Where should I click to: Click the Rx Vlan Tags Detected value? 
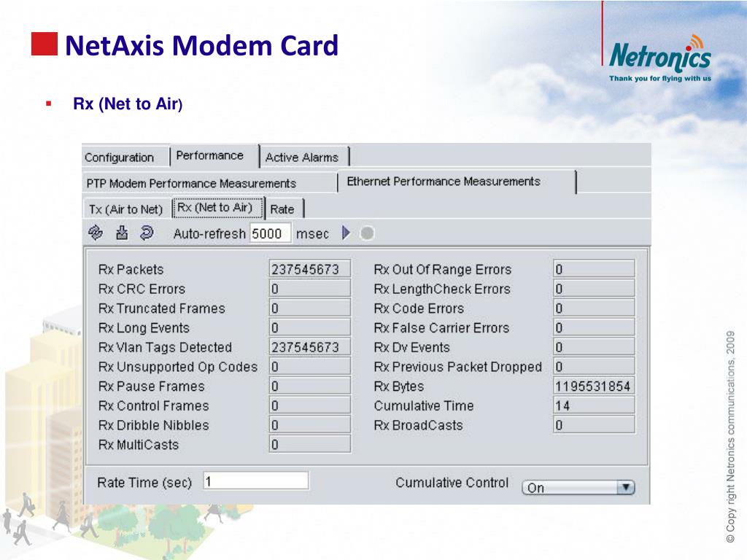309,347
